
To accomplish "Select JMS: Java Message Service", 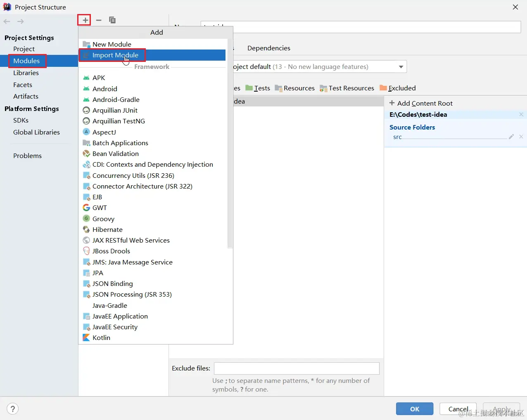I will coord(152,262).
